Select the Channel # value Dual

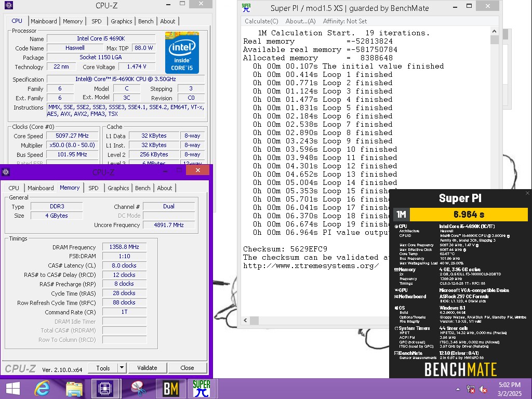point(169,206)
